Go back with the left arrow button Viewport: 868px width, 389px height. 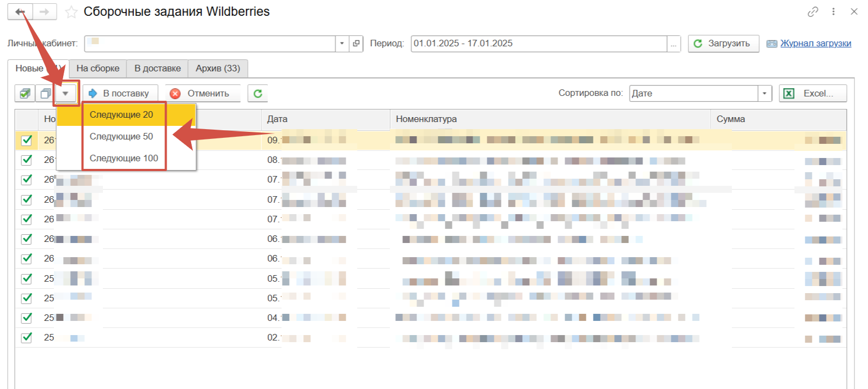[20, 11]
